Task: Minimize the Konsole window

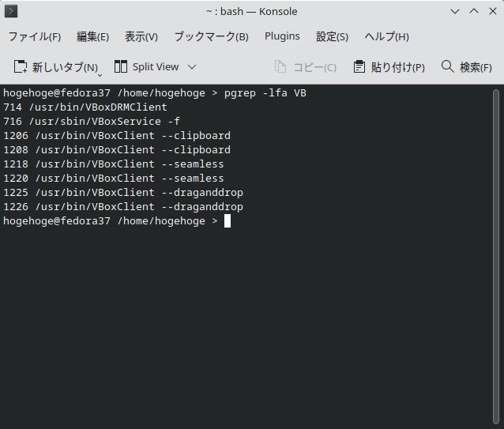Action: (455, 12)
